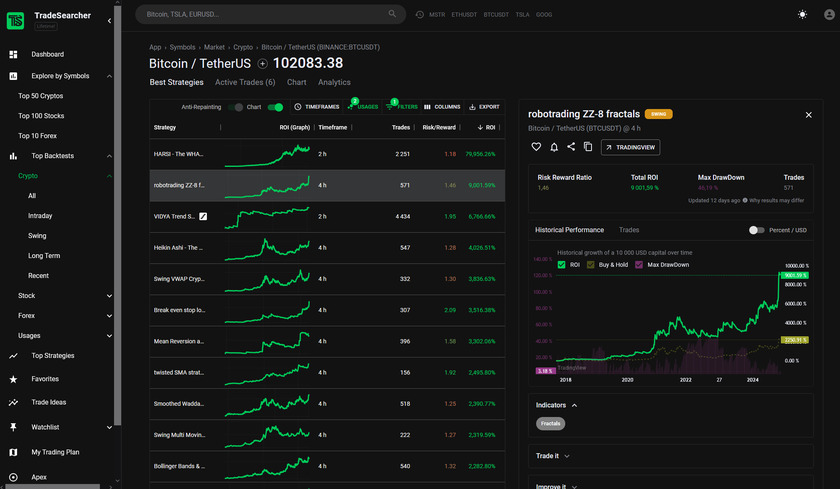The height and width of the screenshot is (489, 840).
Task: Switch to the Analytics tab
Action: (x=334, y=82)
